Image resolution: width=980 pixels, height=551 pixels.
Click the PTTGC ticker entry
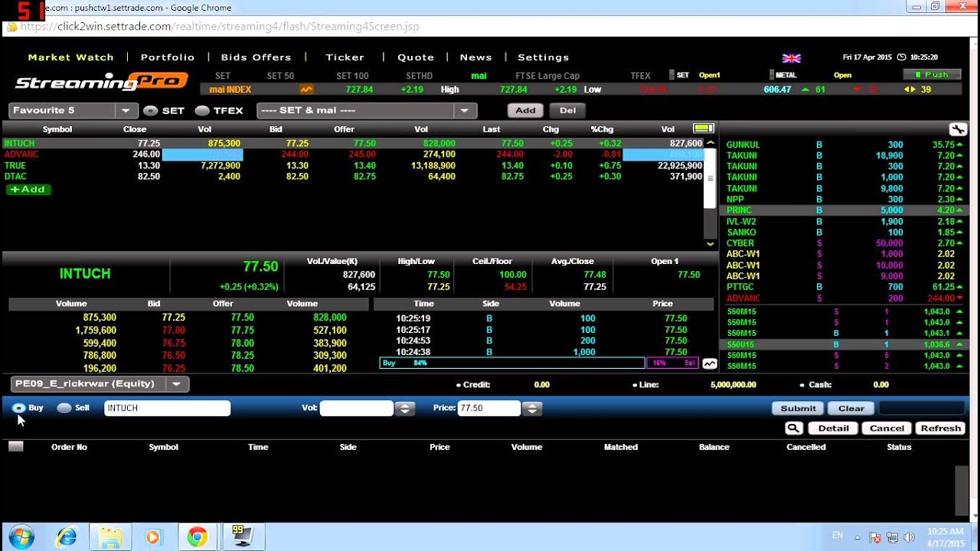pyautogui.click(x=845, y=287)
